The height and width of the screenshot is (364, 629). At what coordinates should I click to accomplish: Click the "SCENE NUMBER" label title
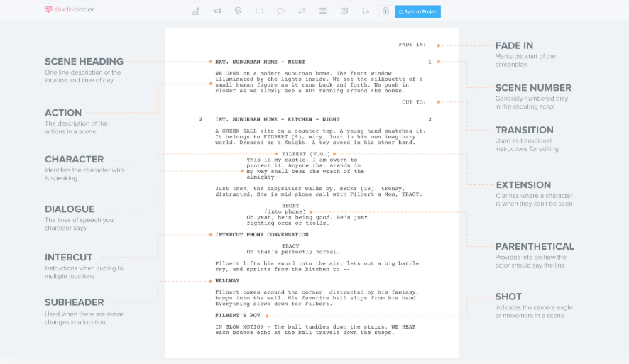[x=533, y=88]
